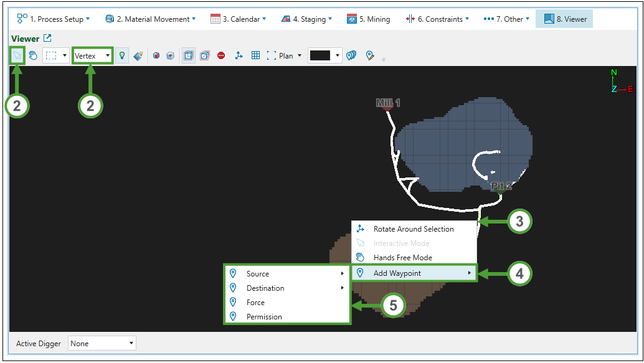Pop out the Viewer into new window
This screenshot has height=363, width=644.
click(47, 39)
